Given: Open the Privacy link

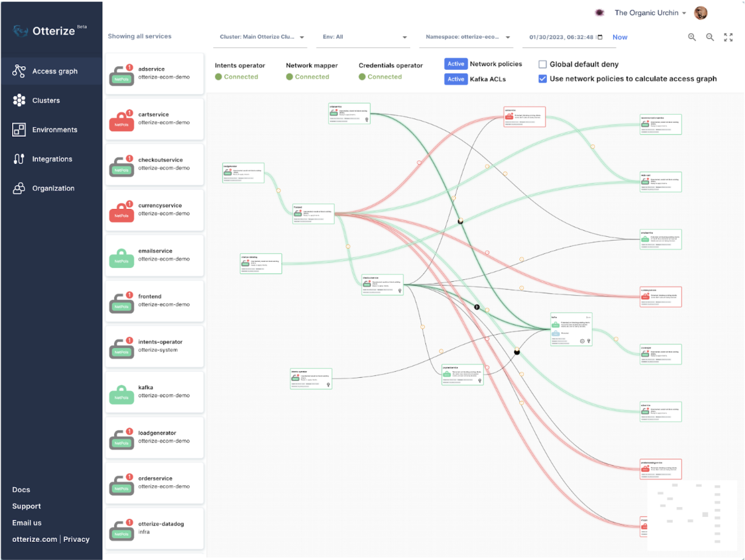Looking at the screenshot, I should [x=76, y=539].
